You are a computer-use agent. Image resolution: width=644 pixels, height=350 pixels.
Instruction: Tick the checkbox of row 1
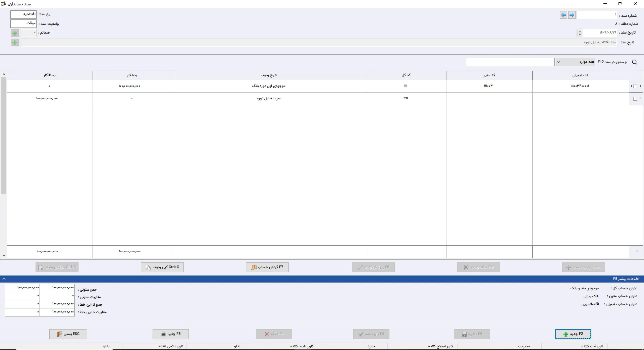point(635,86)
